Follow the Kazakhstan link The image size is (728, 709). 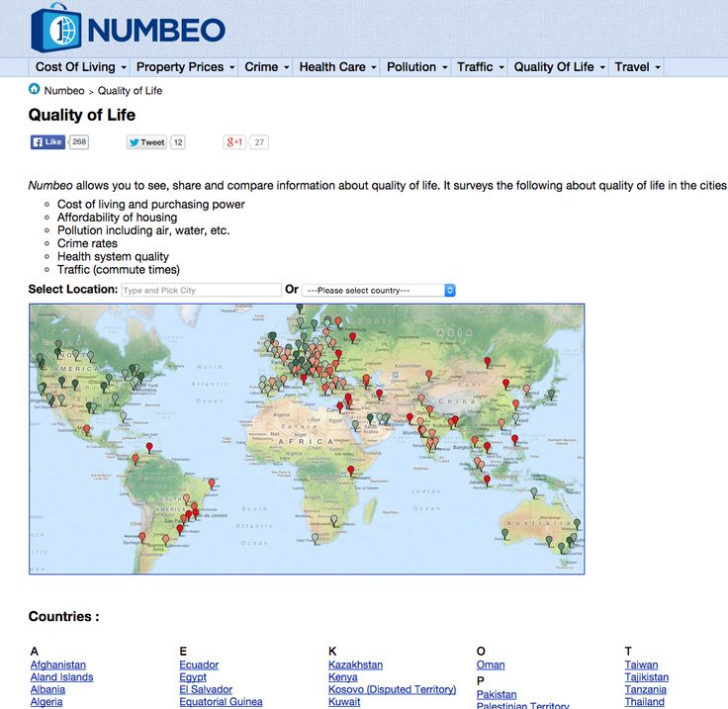coord(355,665)
